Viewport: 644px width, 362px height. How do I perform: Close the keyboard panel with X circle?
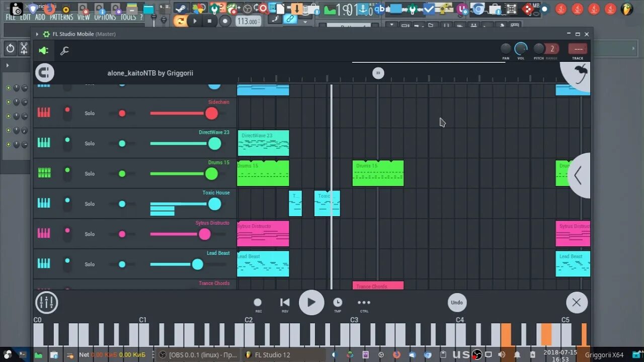click(x=577, y=302)
